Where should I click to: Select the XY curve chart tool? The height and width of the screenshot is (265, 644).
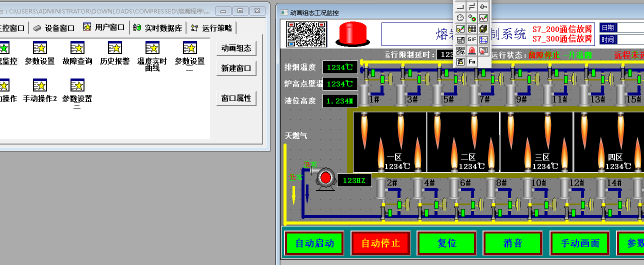(483, 39)
